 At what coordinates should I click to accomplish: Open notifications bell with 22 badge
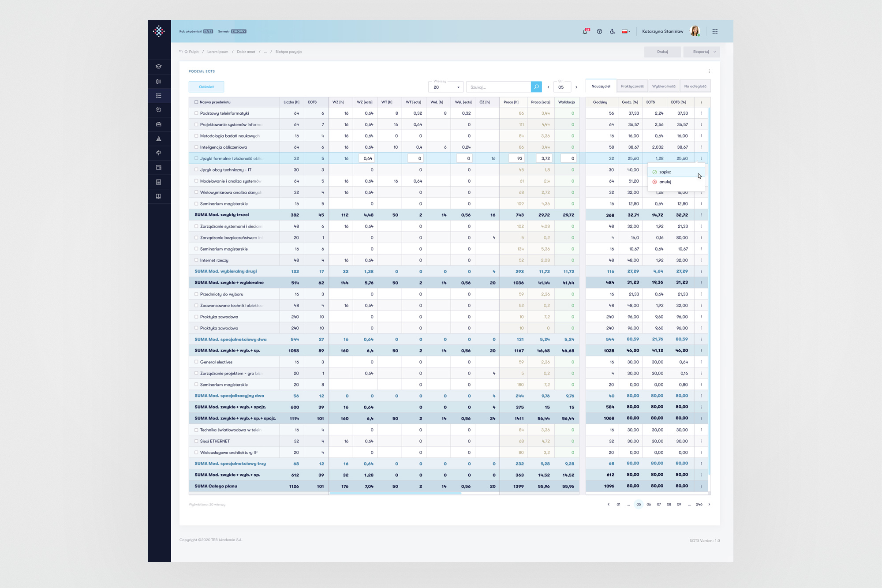585,31
